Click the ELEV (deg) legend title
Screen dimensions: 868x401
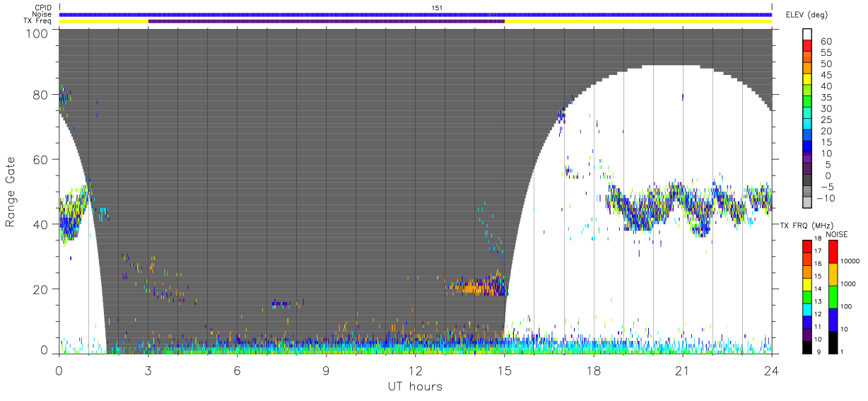point(805,14)
